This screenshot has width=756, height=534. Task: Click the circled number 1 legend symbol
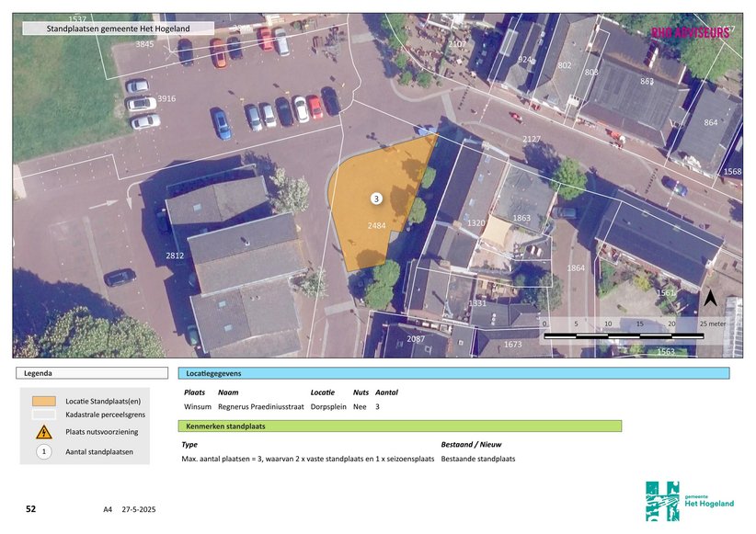(x=43, y=451)
